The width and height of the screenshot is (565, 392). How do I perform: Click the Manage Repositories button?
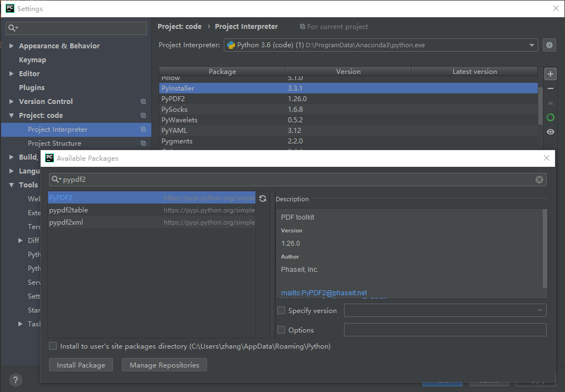[x=164, y=365]
